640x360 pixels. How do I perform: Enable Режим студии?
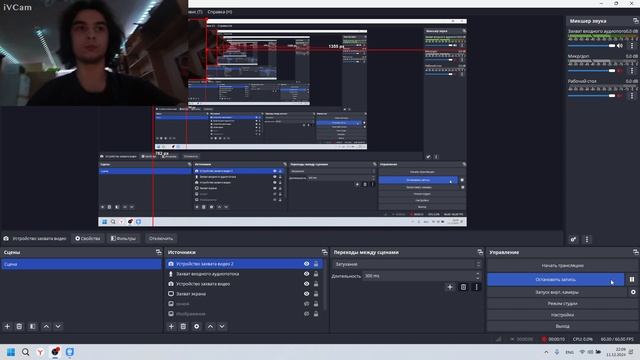click(562, 304)
